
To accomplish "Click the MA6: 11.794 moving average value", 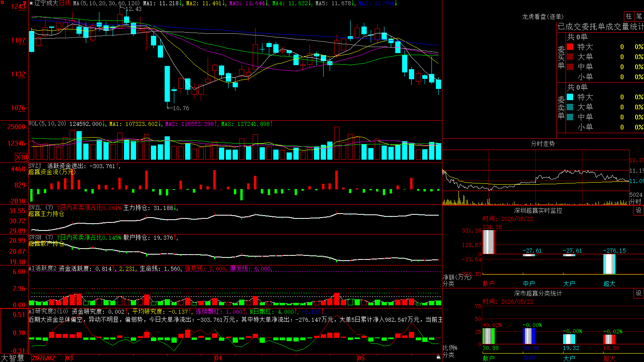I will coord(378,3).
